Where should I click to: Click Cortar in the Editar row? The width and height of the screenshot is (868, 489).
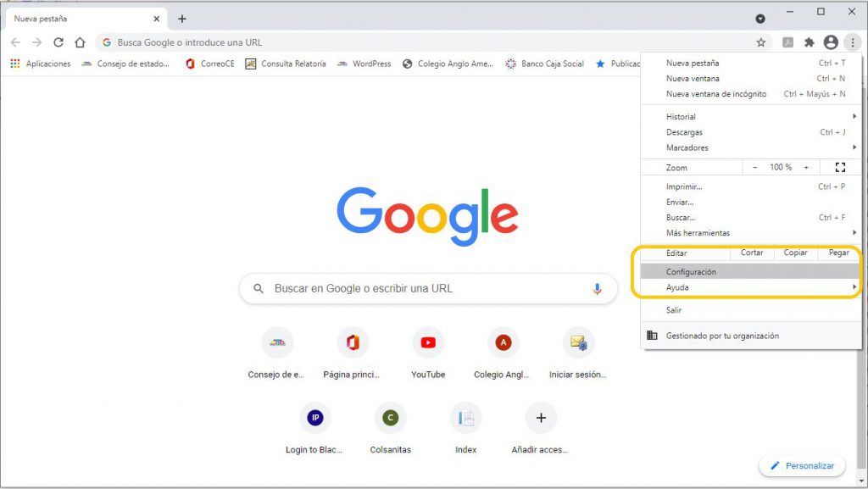tap(752, 253)
